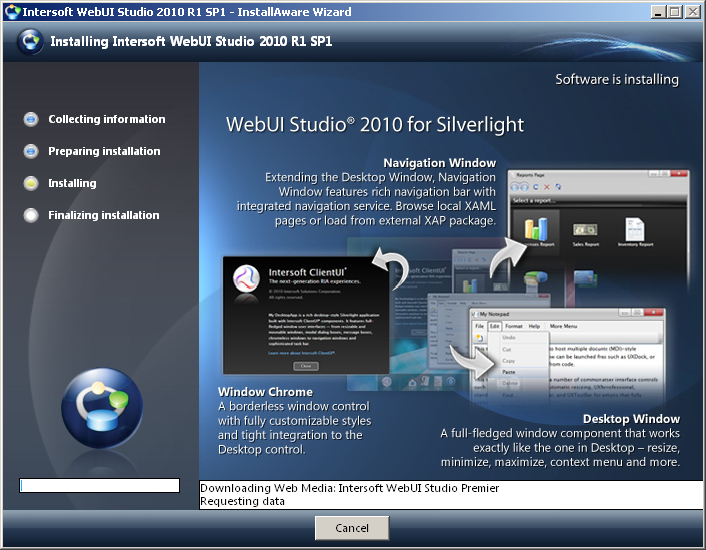Click the Inventory Report document icon in preview
This screenshot has height=550, width=706.
pos(635,229)
